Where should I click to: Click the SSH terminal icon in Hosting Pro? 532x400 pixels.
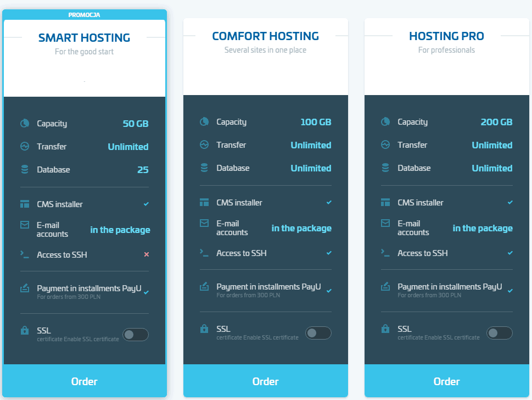point(385,253)
